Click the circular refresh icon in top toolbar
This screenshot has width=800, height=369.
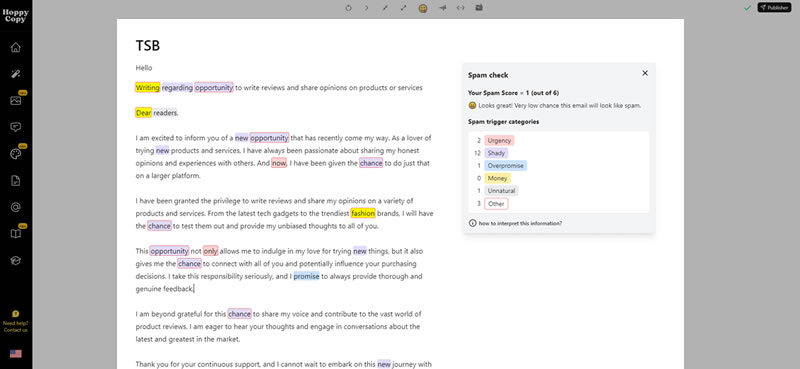[348, 8]
